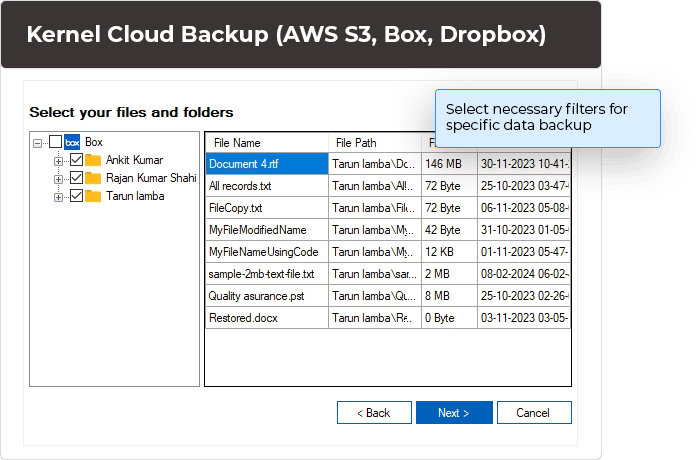Select MyFileNameUsingCode file name
The image size is (700, 460).
pyautogui.click(x=263, y=252)
